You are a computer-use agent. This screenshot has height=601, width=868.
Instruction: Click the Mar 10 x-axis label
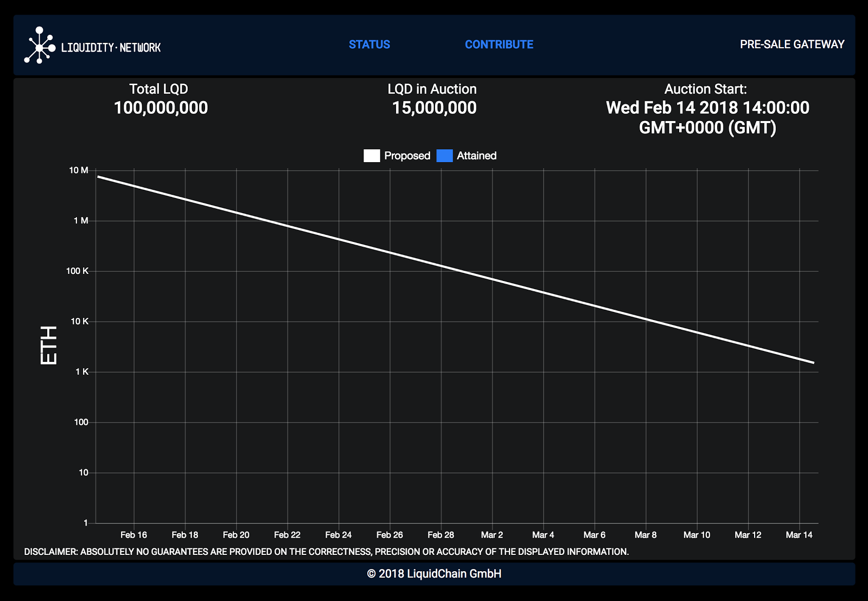(x=697, y=535)
